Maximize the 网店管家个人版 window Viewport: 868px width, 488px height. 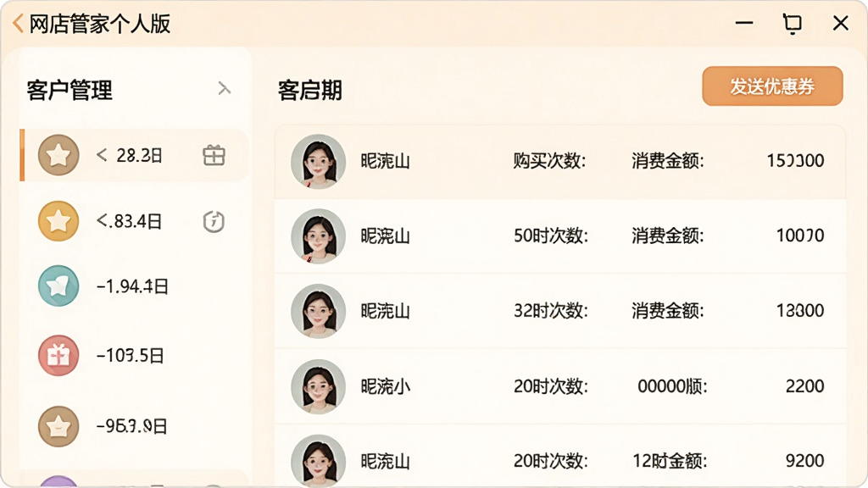click(x=793, y=24)
